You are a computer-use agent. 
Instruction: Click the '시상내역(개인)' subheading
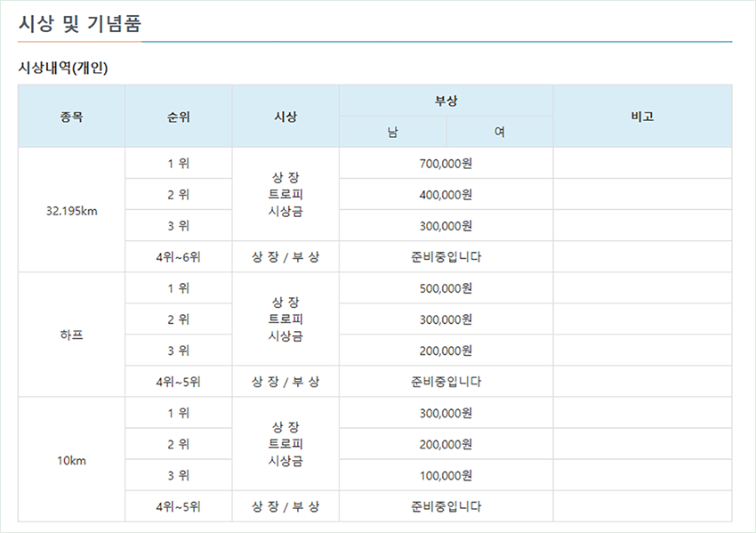[x=62, y=68]
